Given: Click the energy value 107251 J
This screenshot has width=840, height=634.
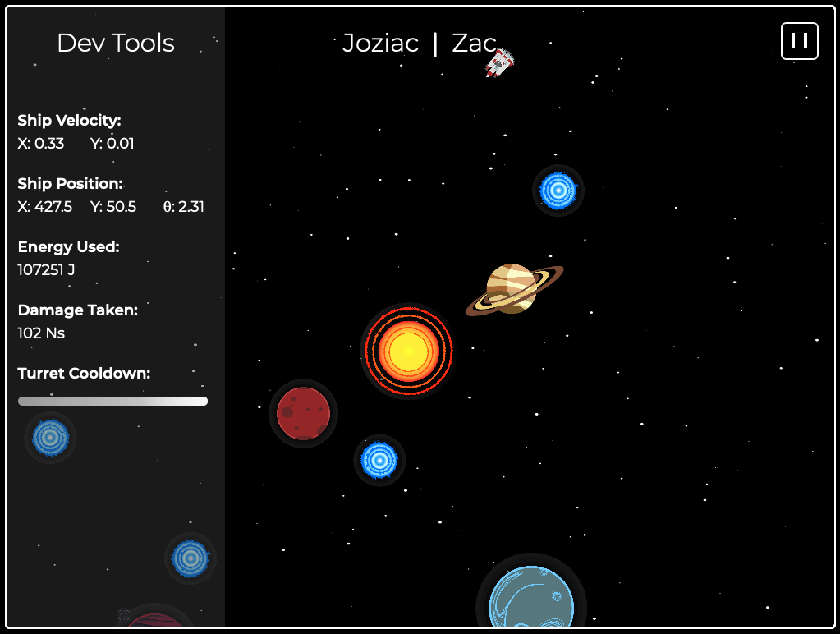Looking at the screenshot, I should pyautogui.click(x=46, y=270).
